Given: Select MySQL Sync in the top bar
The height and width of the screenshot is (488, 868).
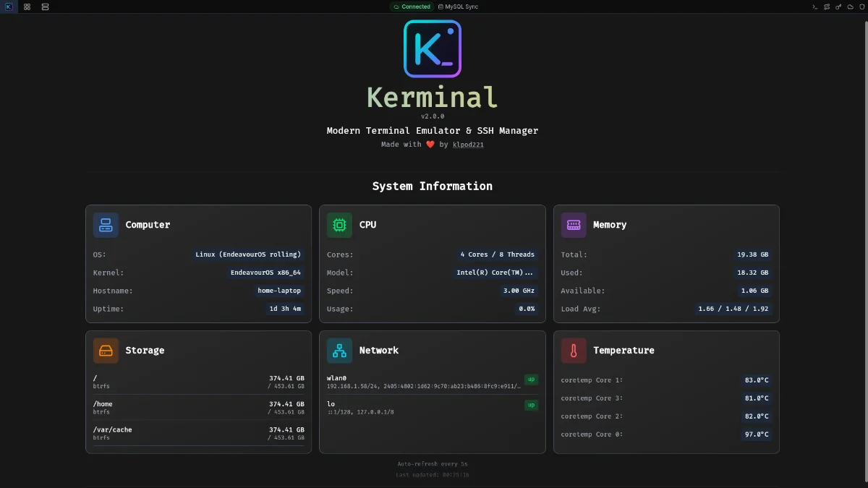Looking at the screenshot, I should 459,7.
